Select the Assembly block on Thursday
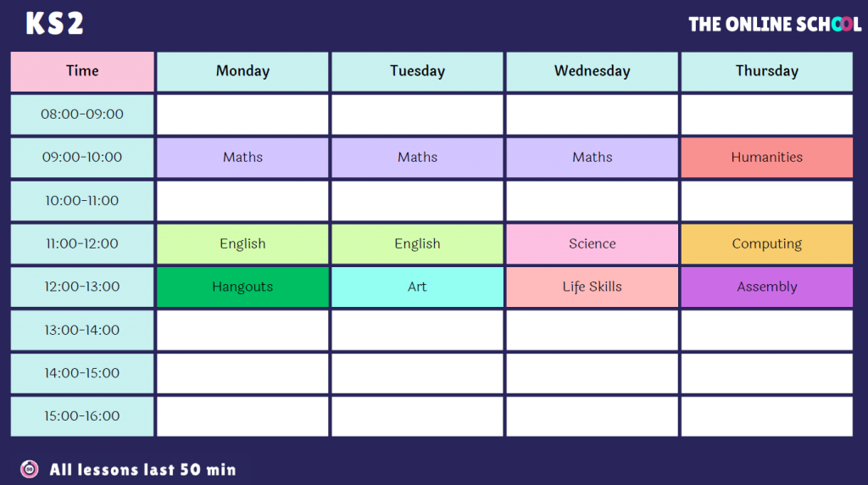This screenshot has width=868, height=485. pos(766,287)
